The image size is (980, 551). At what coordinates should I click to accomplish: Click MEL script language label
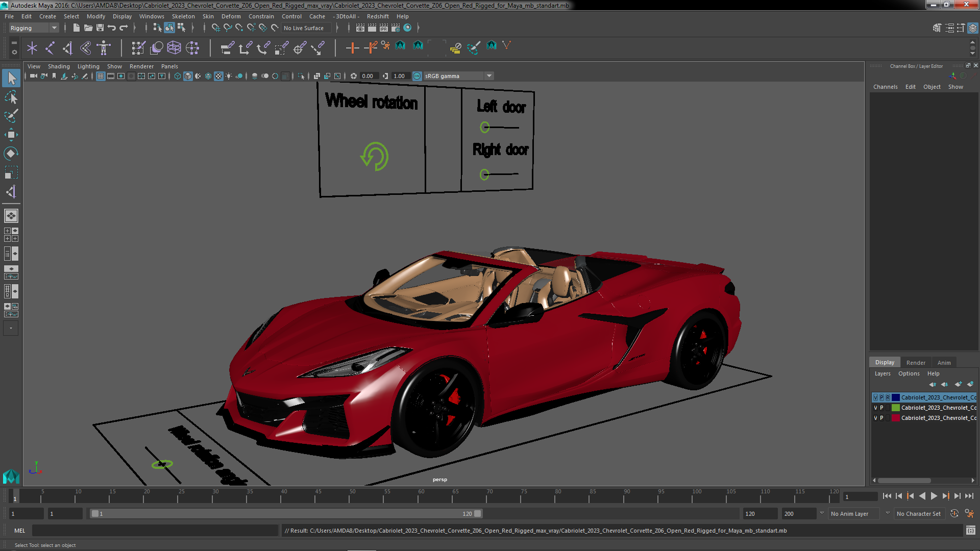(x=19, y=531)
